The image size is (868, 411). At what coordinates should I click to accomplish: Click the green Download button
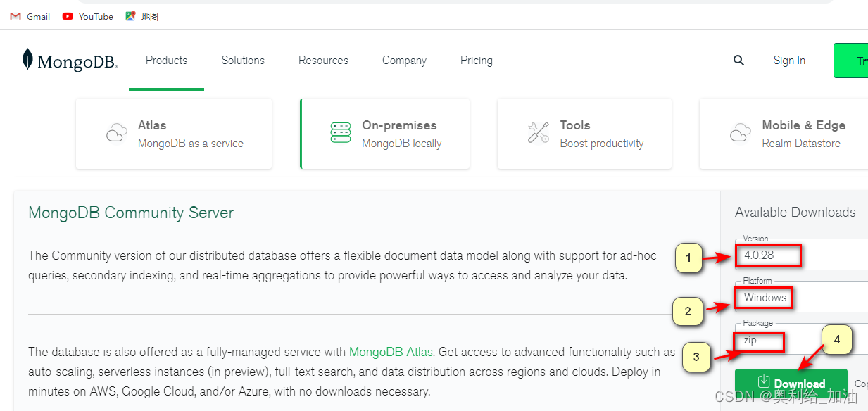(x=791, y=384)
